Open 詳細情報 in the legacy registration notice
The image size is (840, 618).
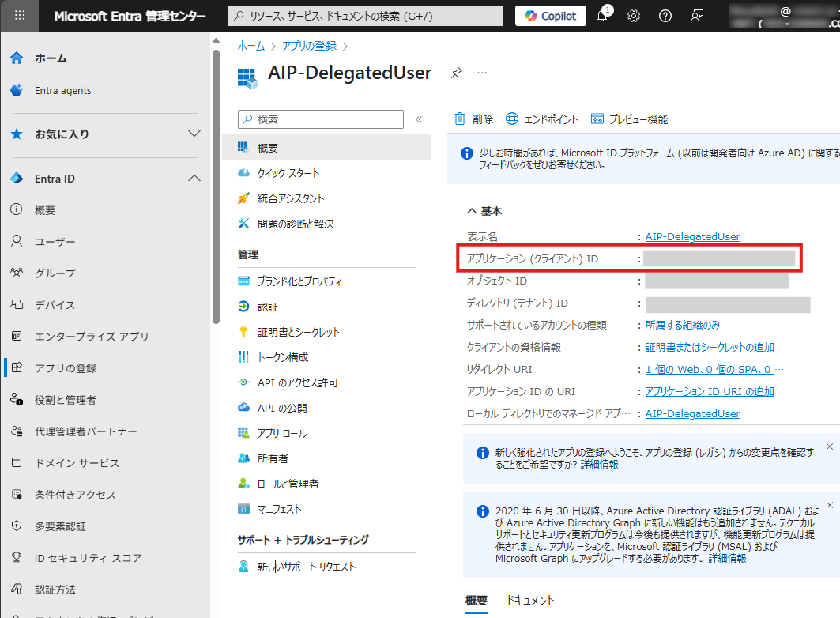(599, 465)
